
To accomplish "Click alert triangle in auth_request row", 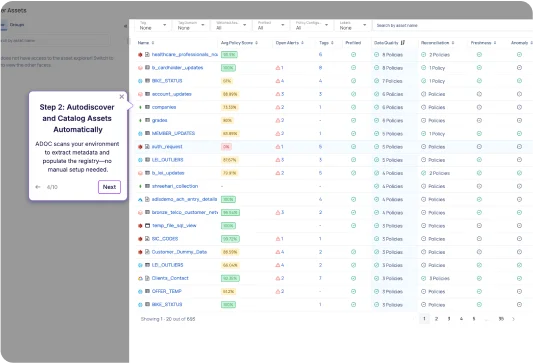I will (x=278, y=147).
